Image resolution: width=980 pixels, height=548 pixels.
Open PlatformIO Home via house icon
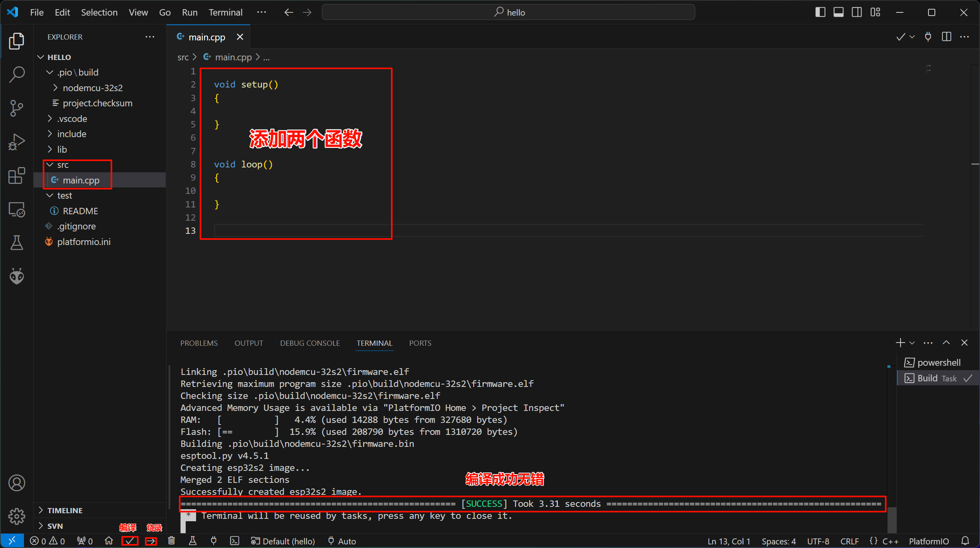(x=109, y=541)
